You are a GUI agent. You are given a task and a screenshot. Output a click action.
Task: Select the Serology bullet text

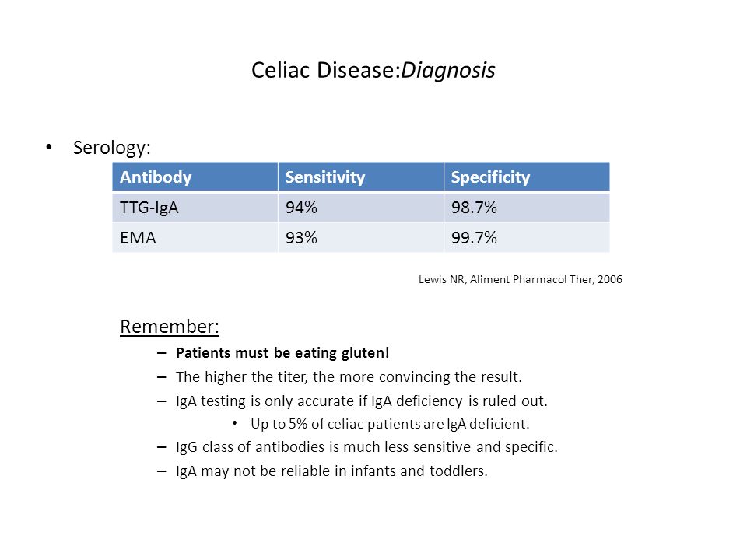[112, 148]
